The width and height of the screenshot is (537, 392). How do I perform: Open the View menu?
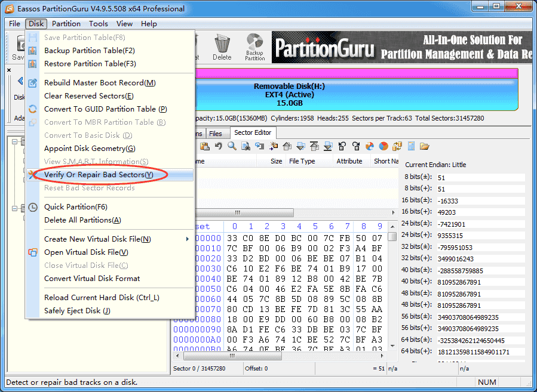click(x=124, y=24)
